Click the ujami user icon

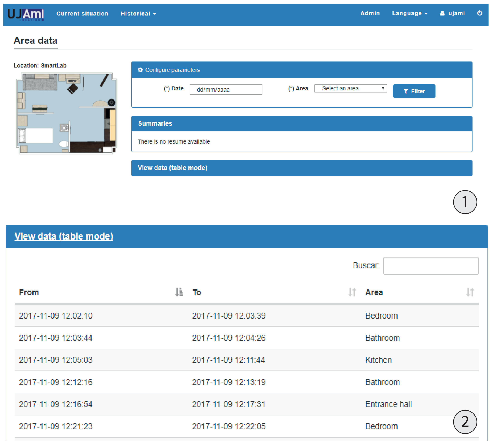tap(442, 13)
